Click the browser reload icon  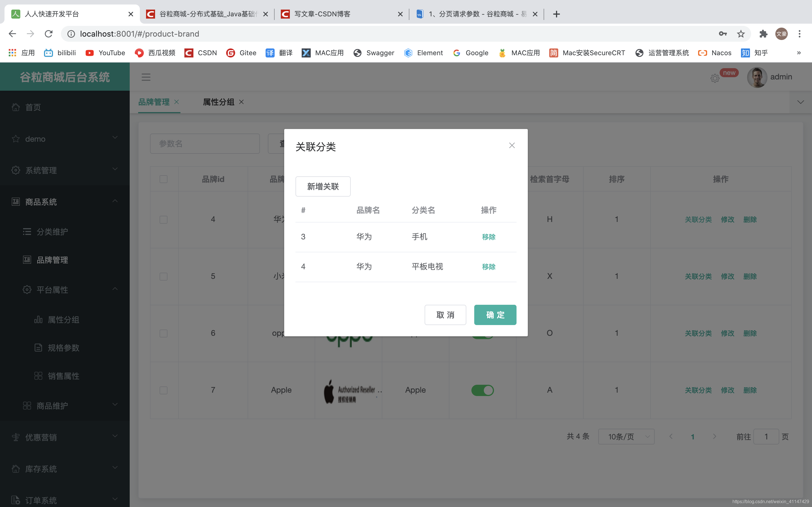click(49, 34)
